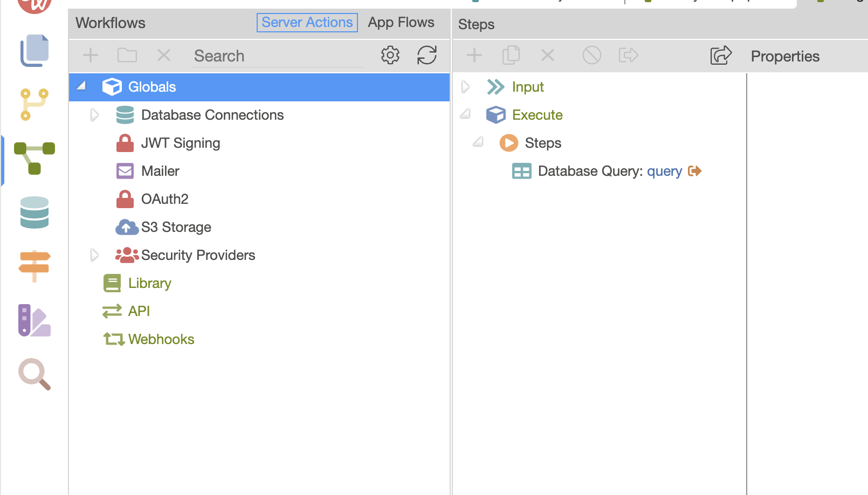Open the database manager sidebar icon
The width and height of the screenshot is (868, 495).
click(x=34, y=212)
